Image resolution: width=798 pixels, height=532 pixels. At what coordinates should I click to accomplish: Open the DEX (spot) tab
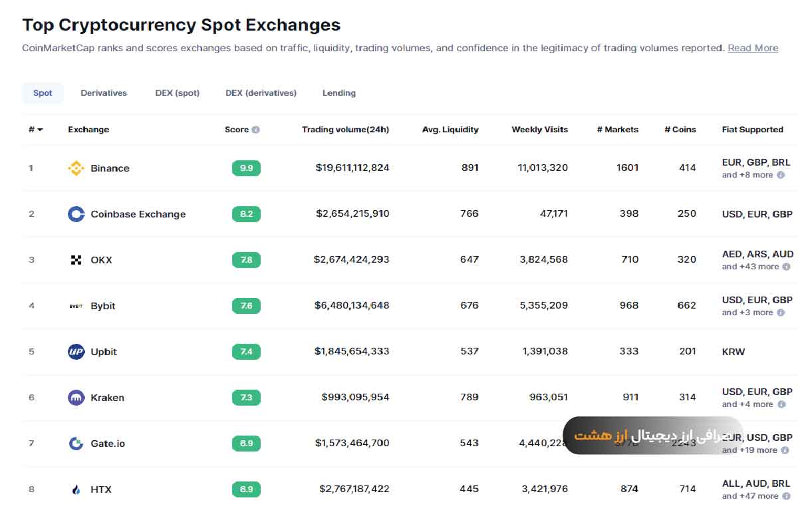[177, 93]
